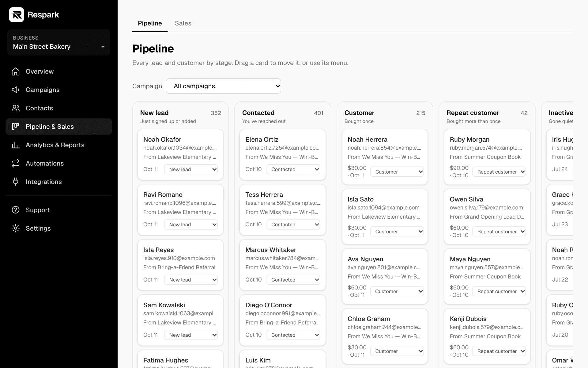Switch to the Sales tab
The height and width of the screenshot is (368, 588).
coord(183,23)
